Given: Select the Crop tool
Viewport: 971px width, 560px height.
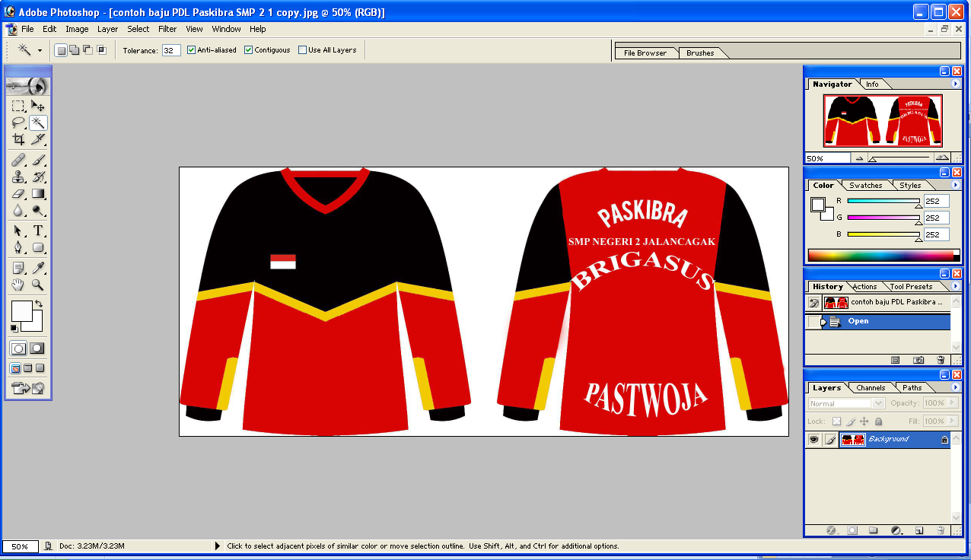Looking at the screenshot, I should click(18, 139).
